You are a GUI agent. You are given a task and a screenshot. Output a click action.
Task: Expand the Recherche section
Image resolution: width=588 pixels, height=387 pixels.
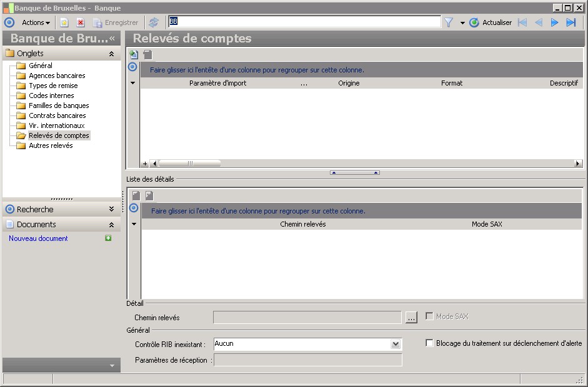(x=111, y=209)
